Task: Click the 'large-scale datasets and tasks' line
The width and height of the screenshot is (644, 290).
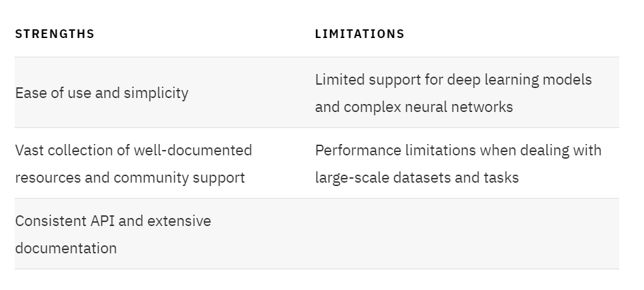Action: point(417,178)
